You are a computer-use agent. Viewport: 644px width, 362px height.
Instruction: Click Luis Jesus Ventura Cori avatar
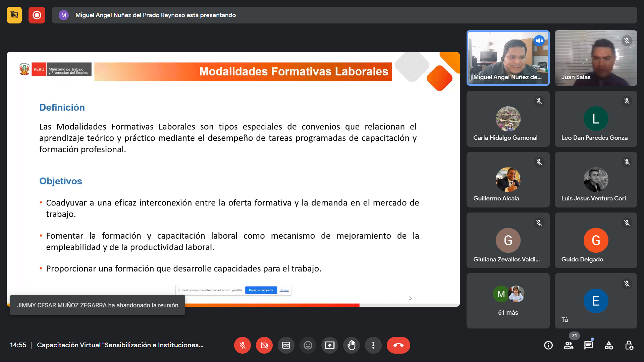coord(596,179)
